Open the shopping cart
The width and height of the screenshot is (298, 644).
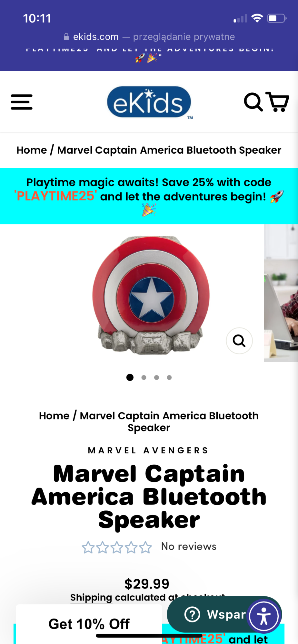tap(277, 102)
